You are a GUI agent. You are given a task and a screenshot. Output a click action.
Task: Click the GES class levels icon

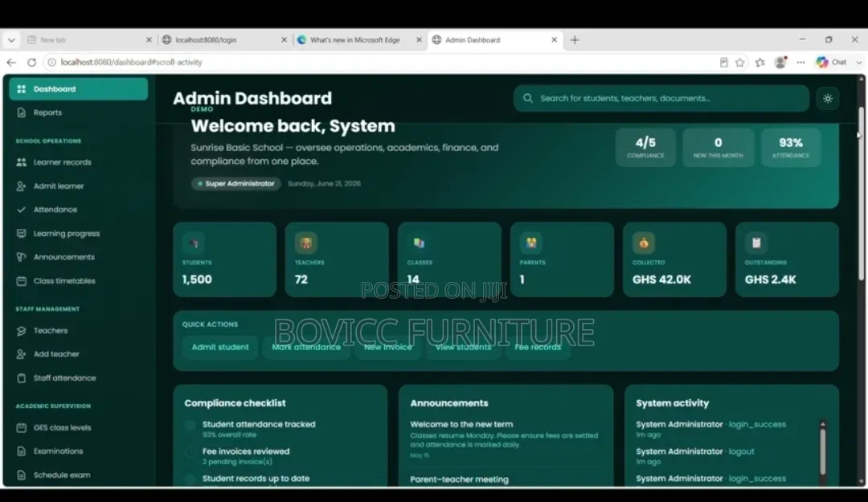pos(21,427)
